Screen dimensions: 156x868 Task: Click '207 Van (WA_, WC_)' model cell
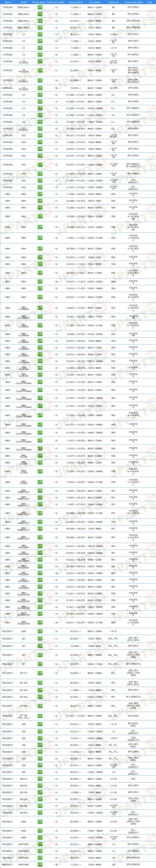[24, 716]
